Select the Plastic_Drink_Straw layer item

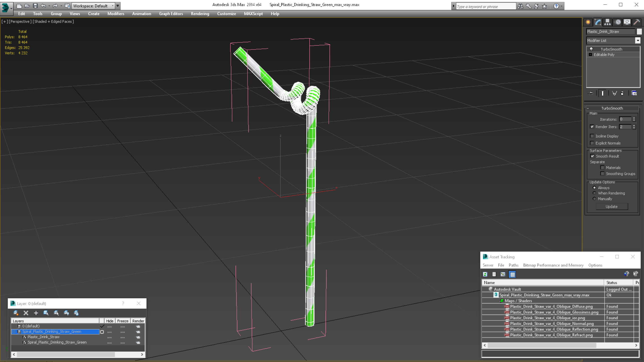44,337
